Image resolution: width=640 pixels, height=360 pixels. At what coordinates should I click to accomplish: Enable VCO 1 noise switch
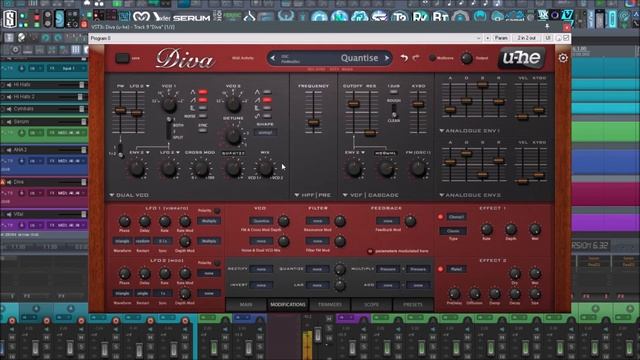[203, 116]
